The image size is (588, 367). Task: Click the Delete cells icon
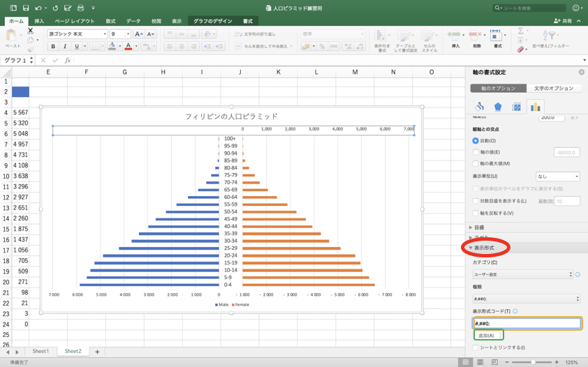click(475, 36)
